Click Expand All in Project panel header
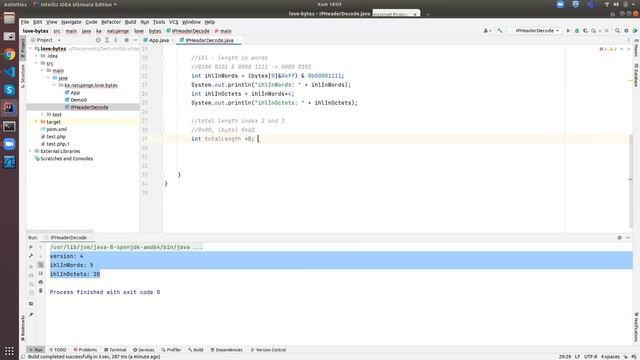Image resolution: width=640 pixels, height=360 pixels. click(107, 40)
